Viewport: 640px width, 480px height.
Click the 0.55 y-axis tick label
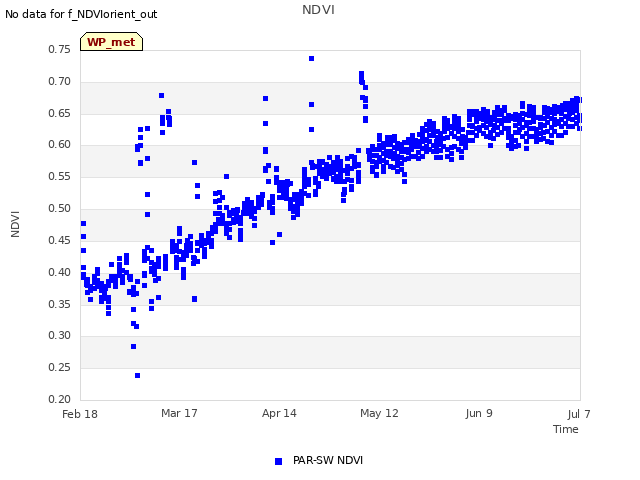pos(60,177)
